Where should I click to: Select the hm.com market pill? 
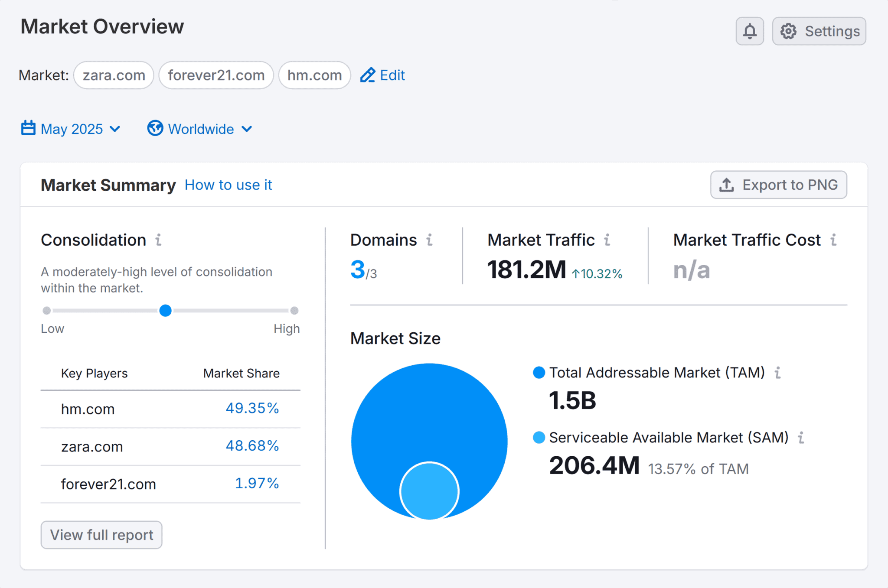click(x=314, y=75)
